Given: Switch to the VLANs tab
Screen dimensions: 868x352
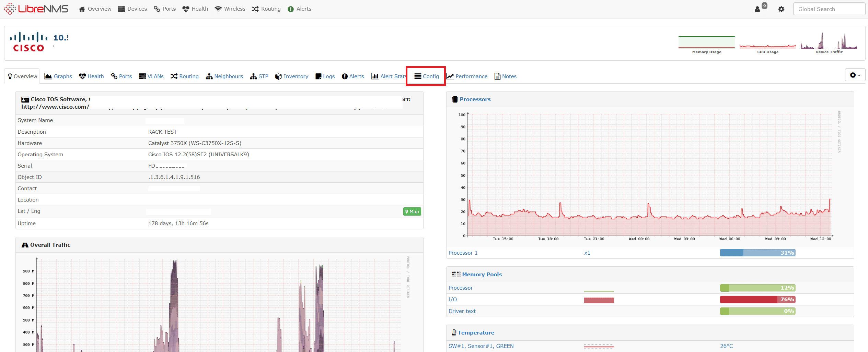Looking at the screenshot, I should [151, 76].
